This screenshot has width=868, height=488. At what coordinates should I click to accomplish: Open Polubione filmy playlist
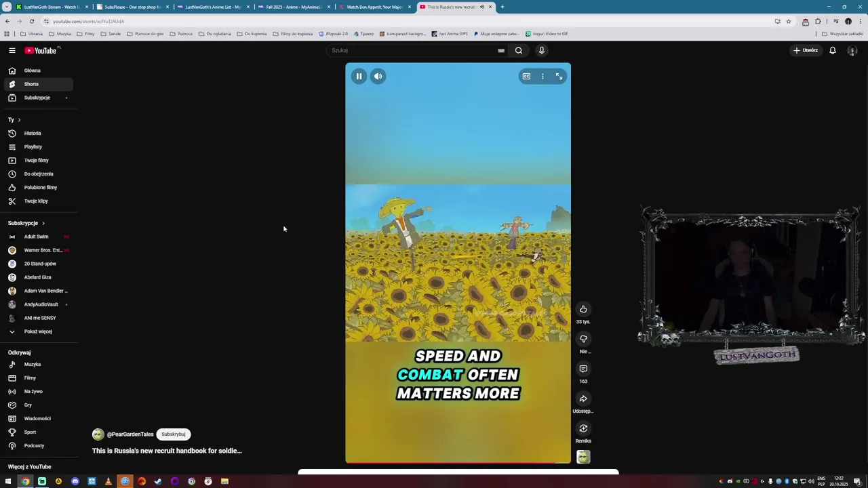38,188
